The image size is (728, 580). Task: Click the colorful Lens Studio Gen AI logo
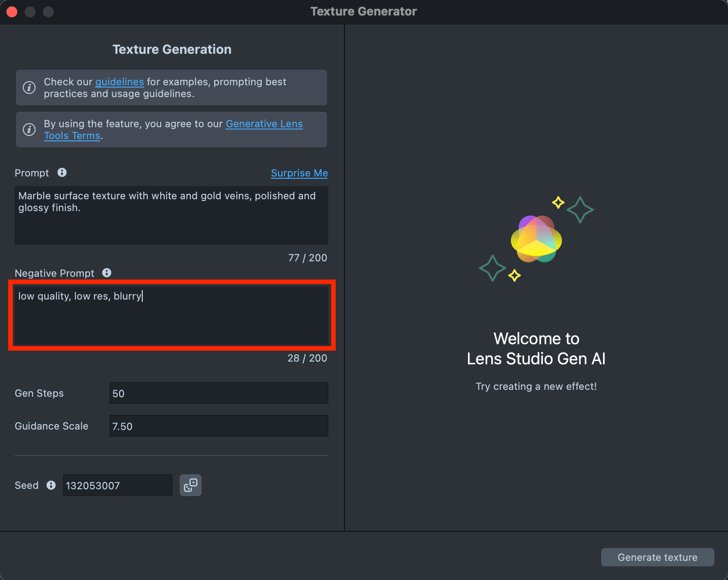coord(536,239)
